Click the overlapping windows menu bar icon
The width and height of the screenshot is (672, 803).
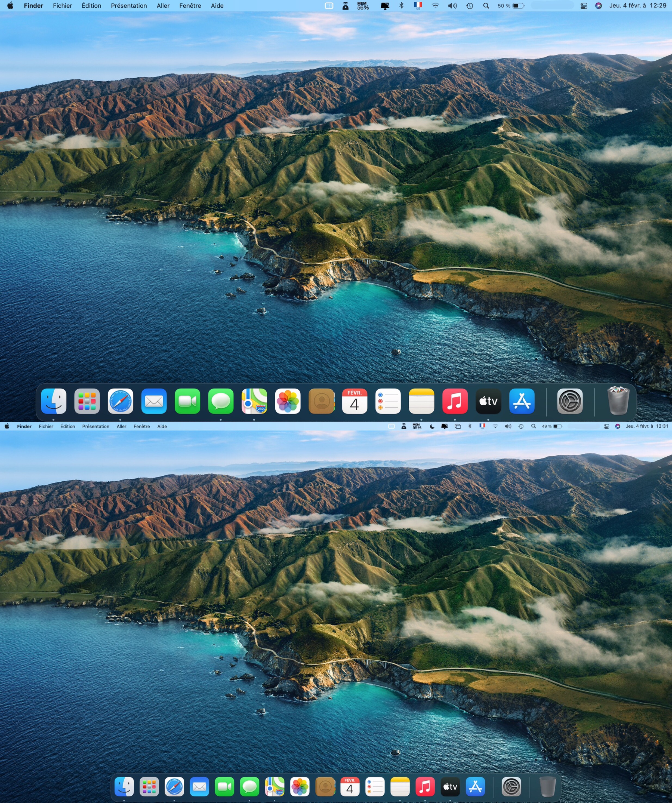pyautogui.click(x=458, y=426)
